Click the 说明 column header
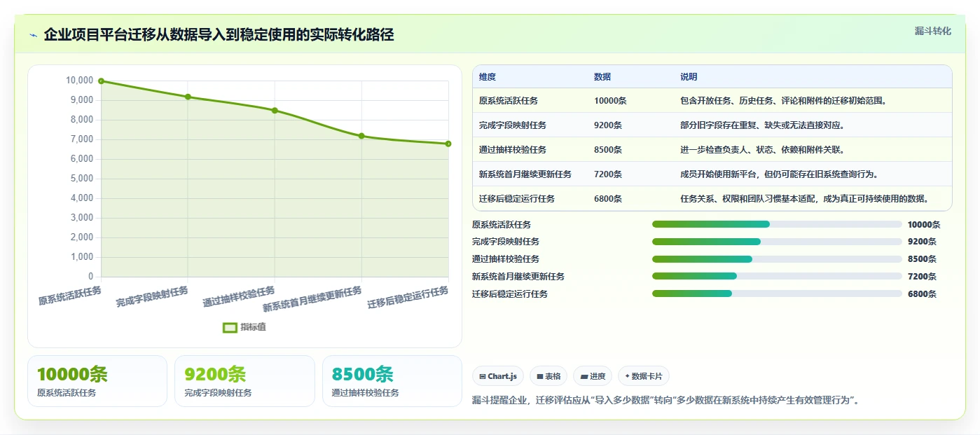 coord(689,77)
